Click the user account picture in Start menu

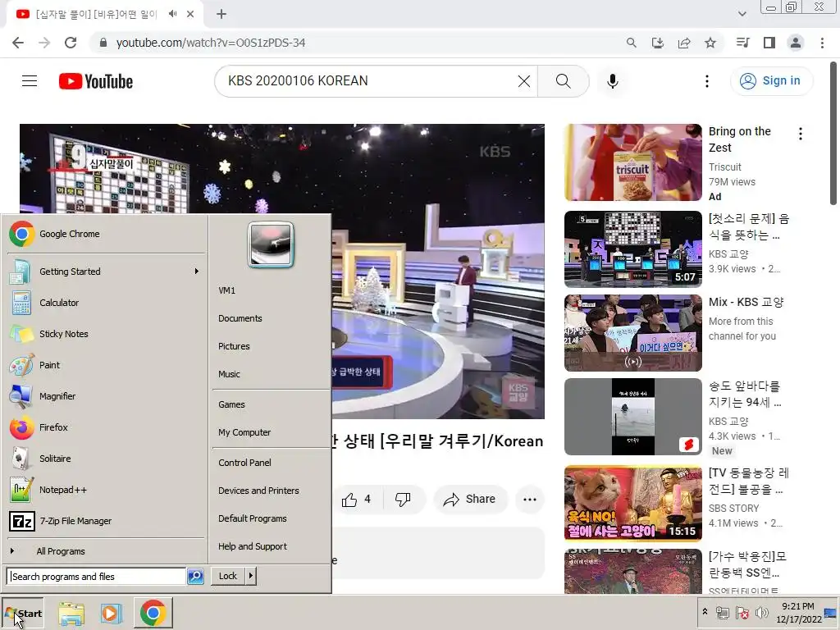pos(271,244)
